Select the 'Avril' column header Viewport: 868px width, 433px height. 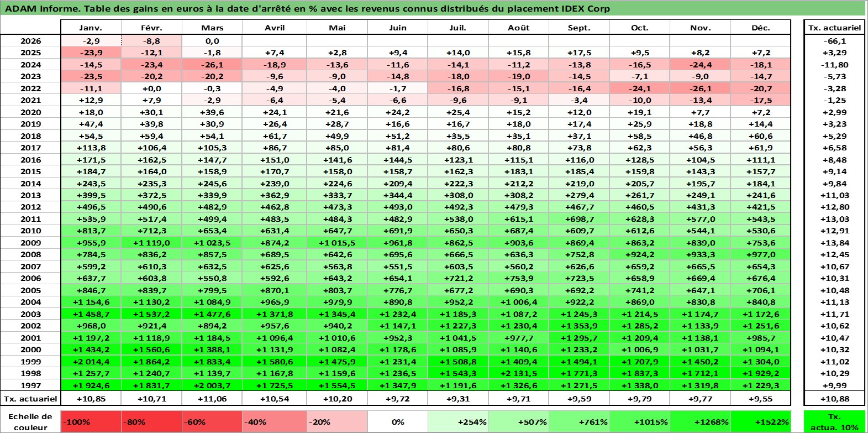[275, 28]
